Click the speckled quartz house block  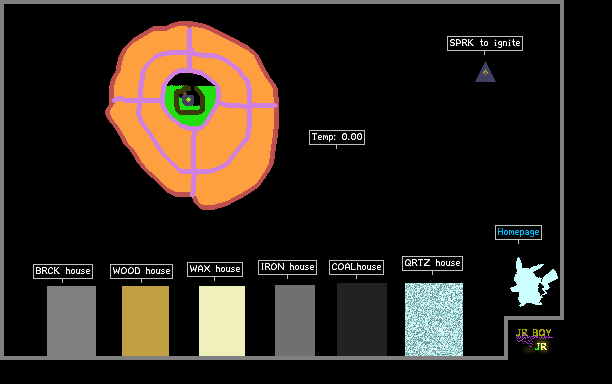tap(434, 319)
